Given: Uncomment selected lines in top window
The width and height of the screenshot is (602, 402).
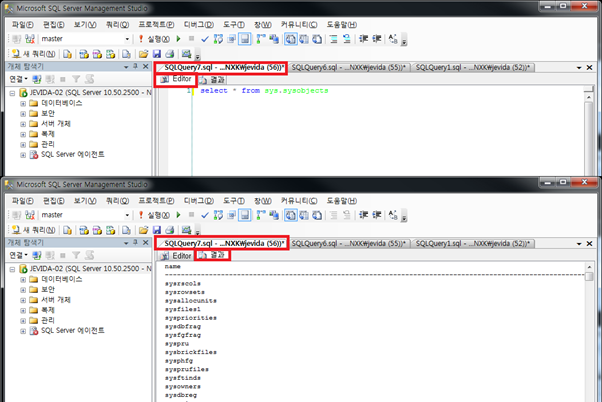Looking at the screenshot, I should click(347, 39).
